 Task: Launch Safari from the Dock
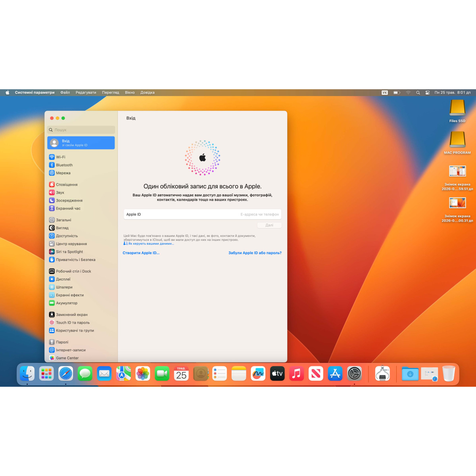(66, 374)
